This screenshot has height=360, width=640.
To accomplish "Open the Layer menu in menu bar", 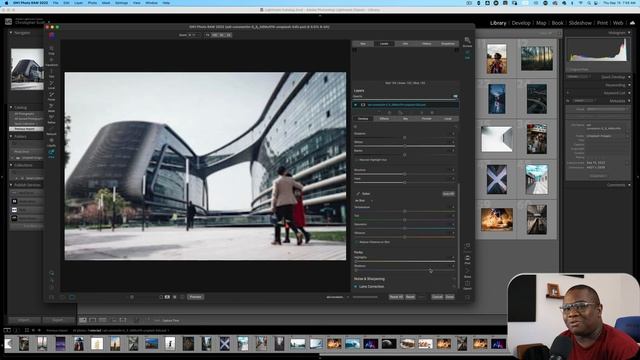I will pos(78,3).
